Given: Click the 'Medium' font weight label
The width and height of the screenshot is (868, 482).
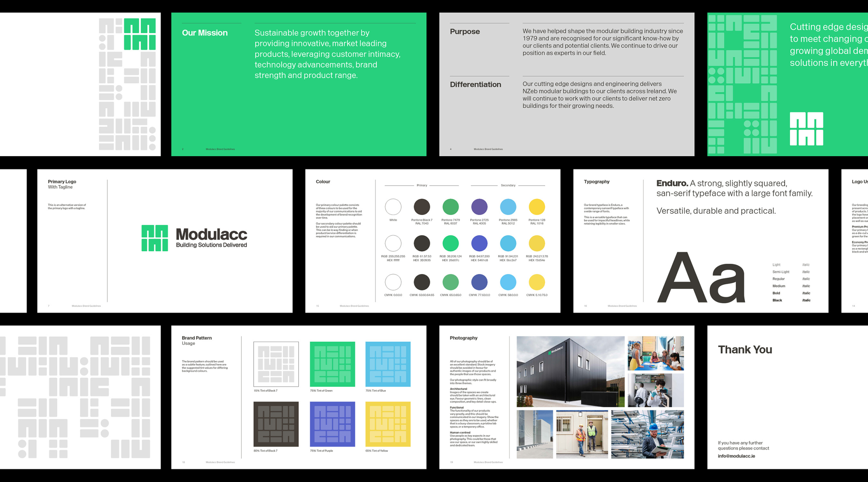Looking at the screenshot, I should coord(779,286).
